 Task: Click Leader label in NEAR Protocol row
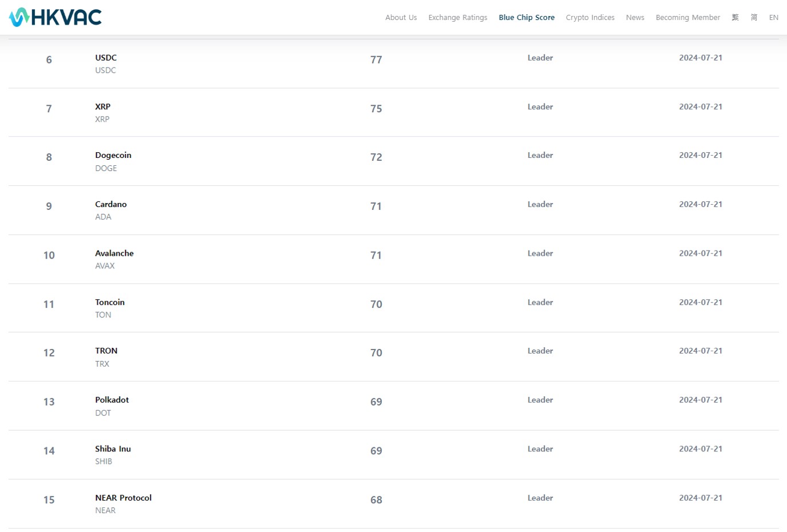coord(540,498)
